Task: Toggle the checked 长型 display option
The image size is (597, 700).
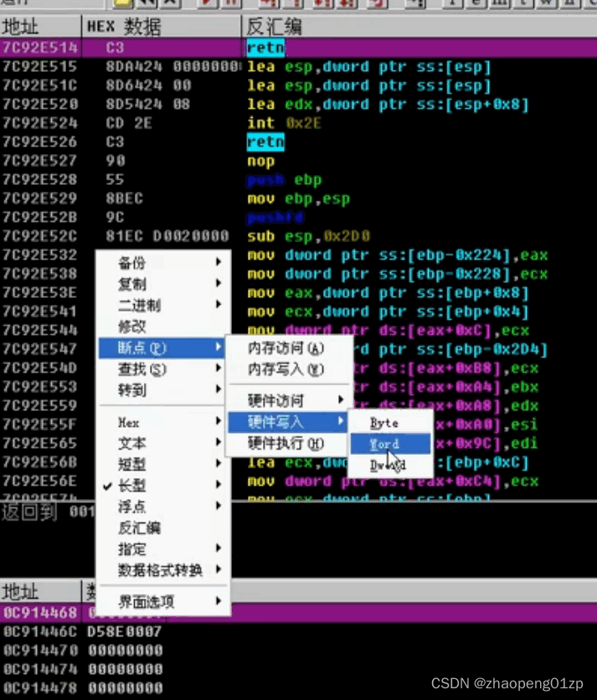Action: 163,486
